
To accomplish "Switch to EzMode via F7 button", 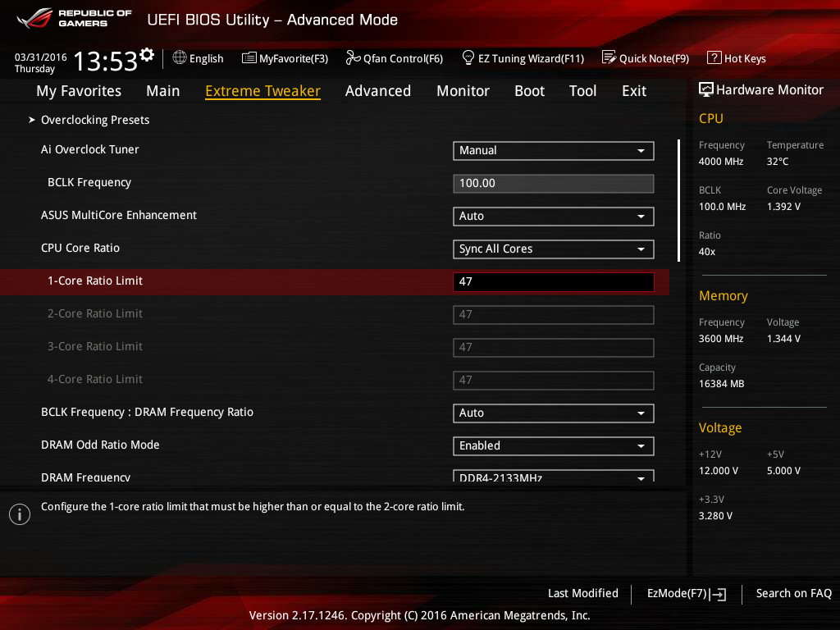I will point(685,593).
